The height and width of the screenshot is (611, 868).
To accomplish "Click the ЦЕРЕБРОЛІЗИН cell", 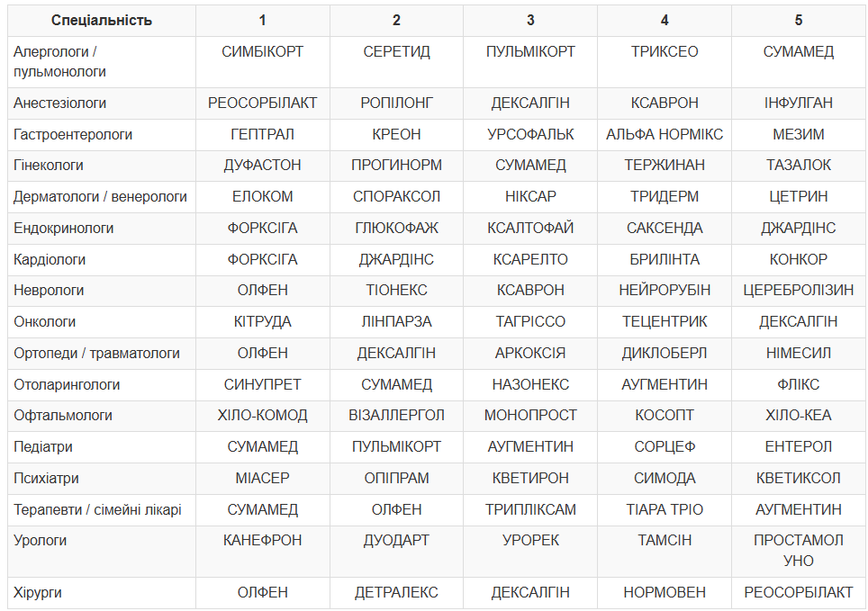I will tap(799, 290).
